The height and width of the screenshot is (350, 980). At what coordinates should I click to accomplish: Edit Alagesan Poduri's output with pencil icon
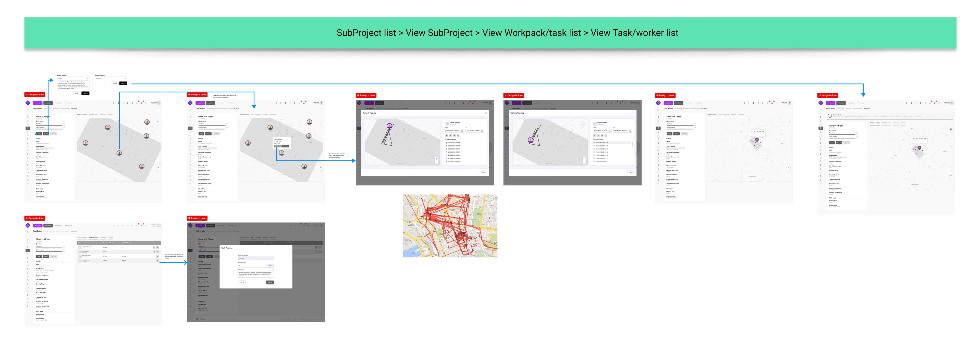tap(158, 248)
